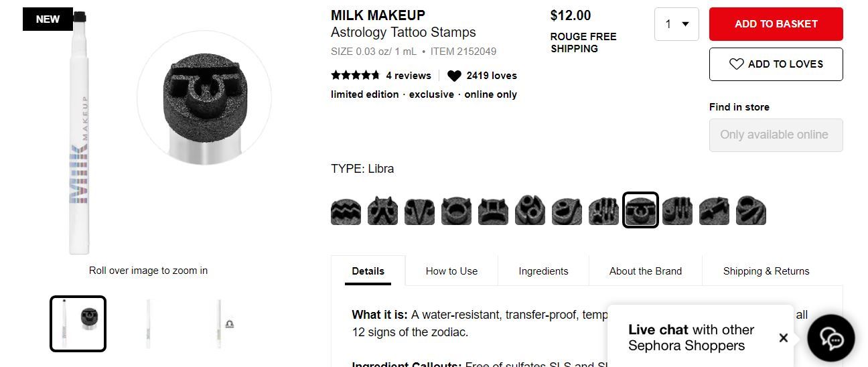The width and height of the screenshot is (868, 367).
Task: Select the Gemini stamp swatch
Action: pyautogui.click(x=493, y=210)
